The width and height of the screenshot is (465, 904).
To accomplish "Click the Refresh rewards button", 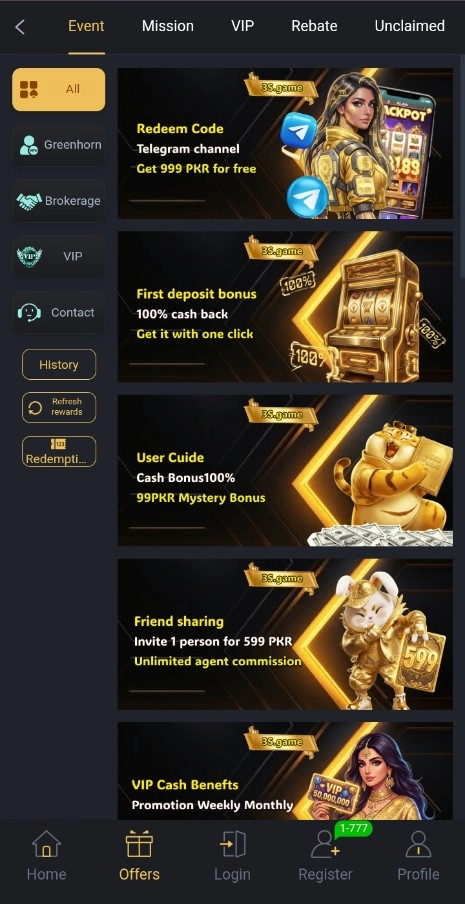I will (59, 407).
